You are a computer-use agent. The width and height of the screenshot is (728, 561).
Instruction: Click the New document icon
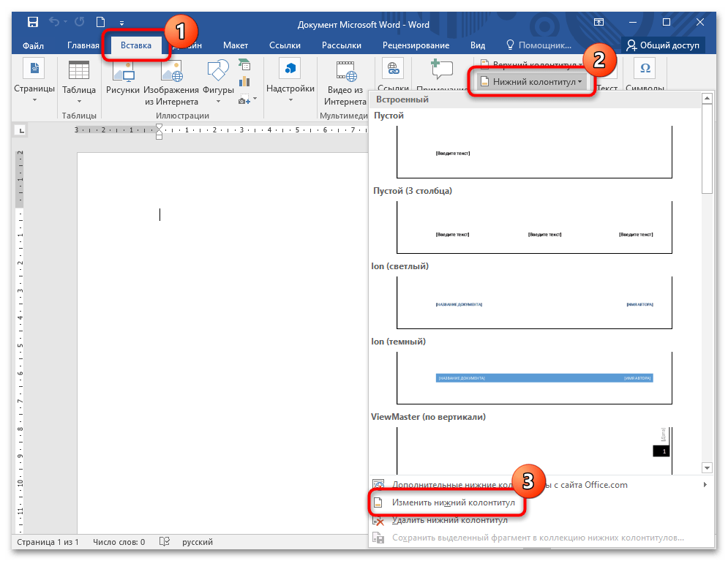pyautogui.click(x=100, y=22)
